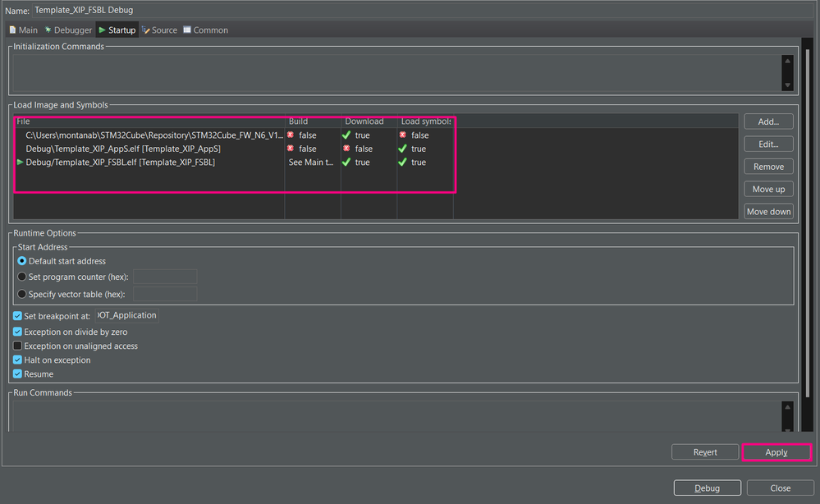Click the Apply button
820x504 pixels.
(776, 452)
